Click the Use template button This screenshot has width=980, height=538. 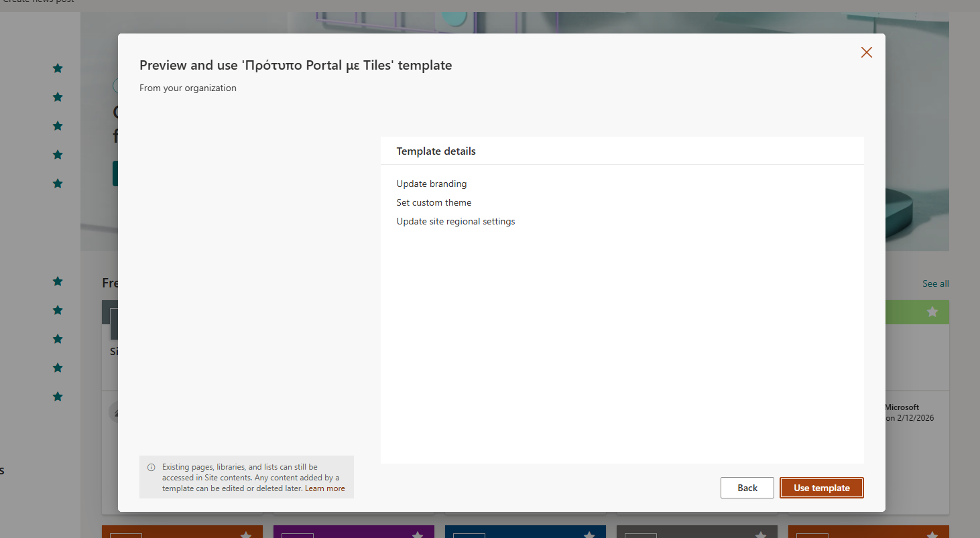[x=821, y=488]
